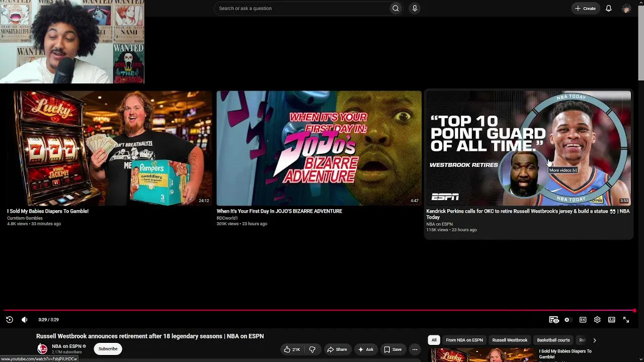Play the Top 10 Point Guard thumbnail
Screen dimensions: 644x362
coord(528,148)
